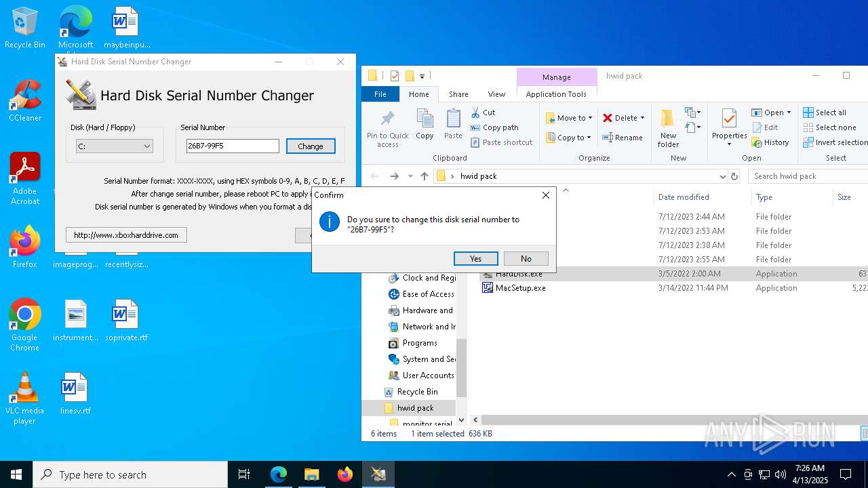Click the Paste icon in the ribbon
The width and height of the screenshot is (868, 488).
coord(453,125)
